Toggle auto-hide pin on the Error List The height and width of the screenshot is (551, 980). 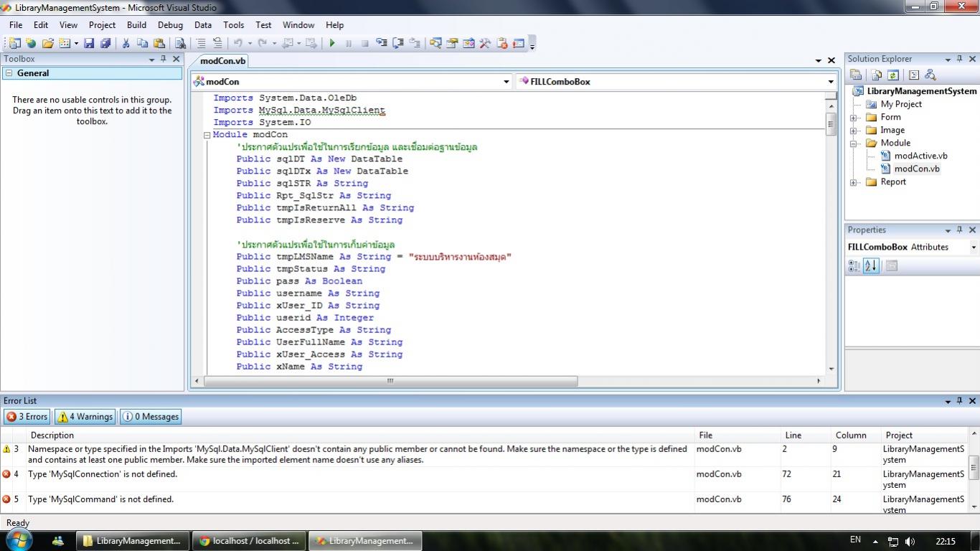pyautogui.click(x=960, y=400)
